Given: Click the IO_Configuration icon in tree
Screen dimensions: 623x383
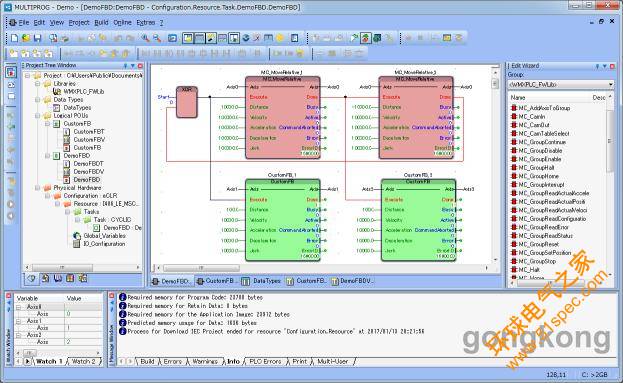Looking at the screenshot, I should coord(77,244).
